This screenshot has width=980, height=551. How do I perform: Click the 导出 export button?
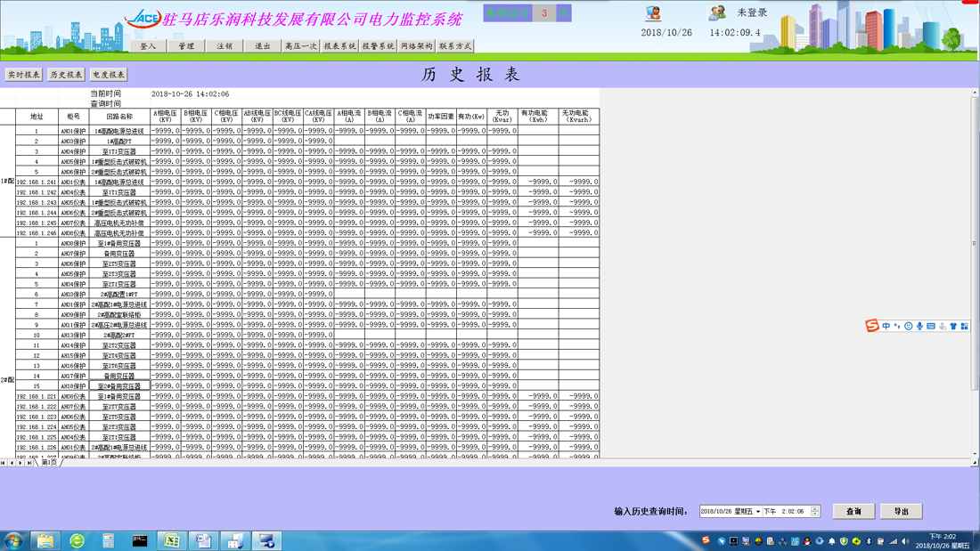902,511
